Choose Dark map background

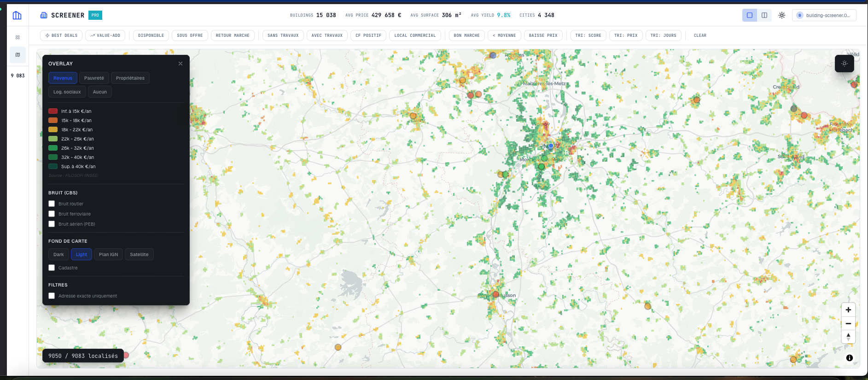point(58,254)
